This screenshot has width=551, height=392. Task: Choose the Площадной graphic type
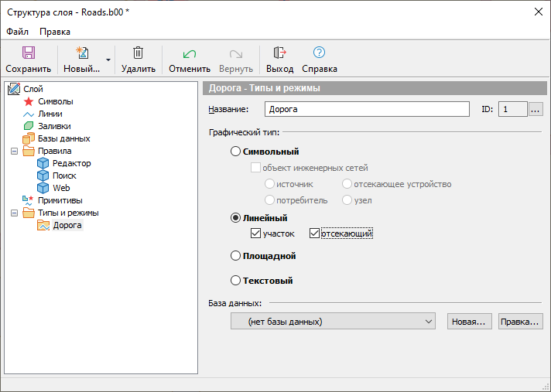click(x=236, y=256)
